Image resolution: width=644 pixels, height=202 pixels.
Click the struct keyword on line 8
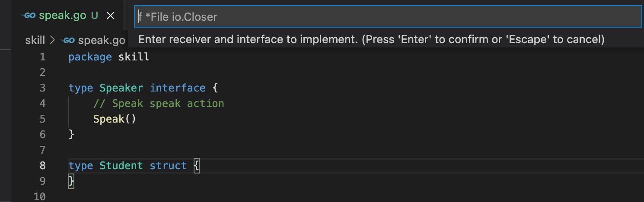pos(168,166)
